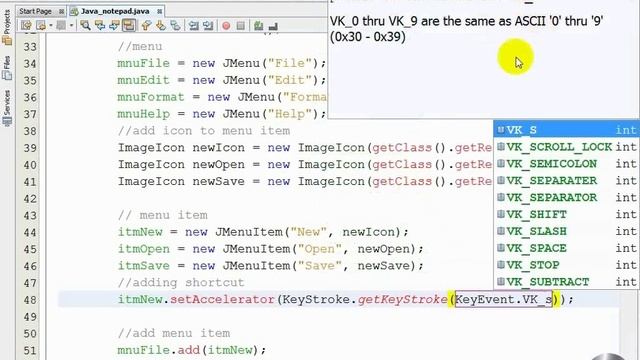Pick VK_STOP in autocomplete popup
Image resolution: width=640 pixels, height=360 pixels.
point(567,265)
